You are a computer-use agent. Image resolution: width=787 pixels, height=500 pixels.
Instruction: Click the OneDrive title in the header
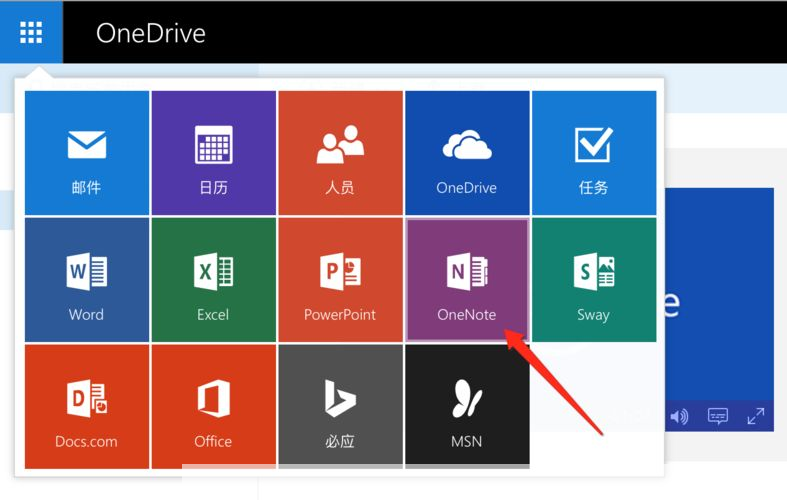click(x=151, y=33)
